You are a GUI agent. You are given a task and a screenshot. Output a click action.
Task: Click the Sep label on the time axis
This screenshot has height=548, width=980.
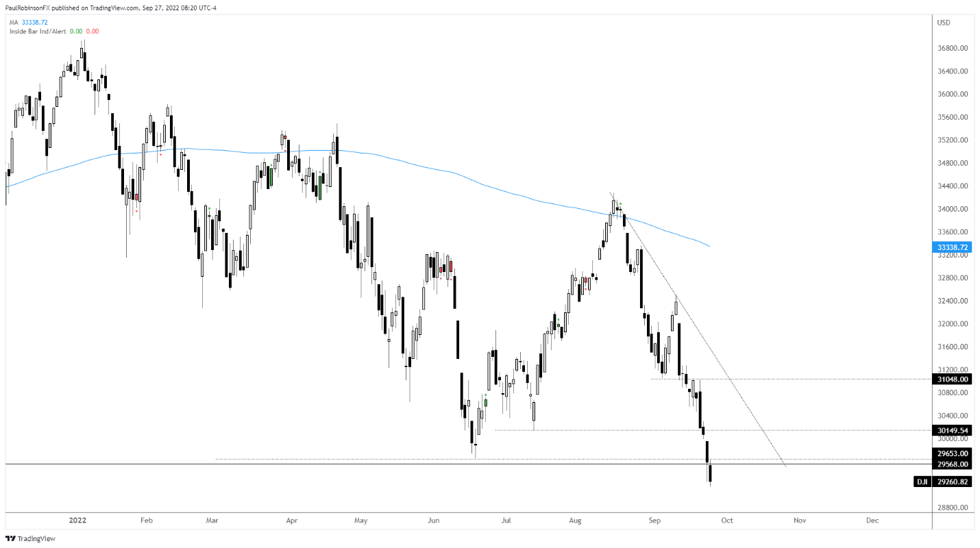(x=654, y=521)
